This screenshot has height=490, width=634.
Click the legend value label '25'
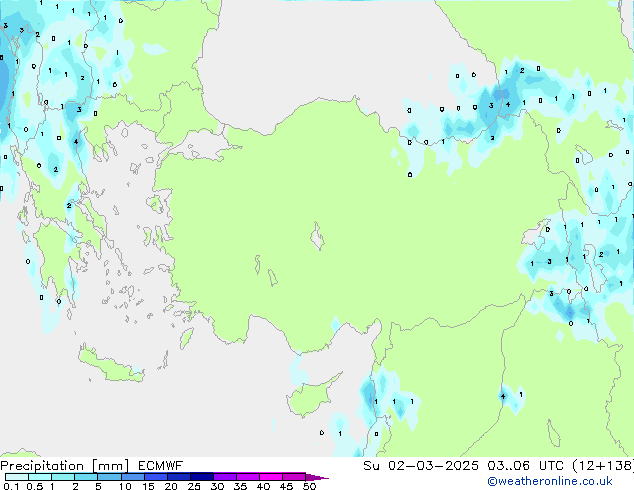point(194,486)
